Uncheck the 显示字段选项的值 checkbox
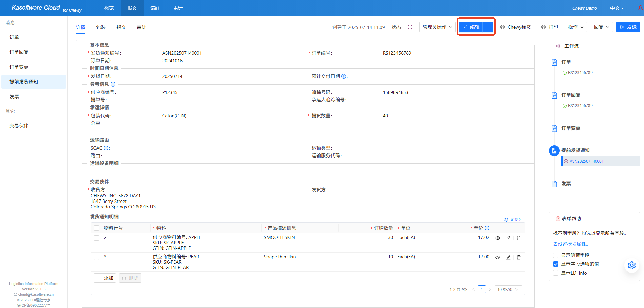 click(x=556, y=264)
